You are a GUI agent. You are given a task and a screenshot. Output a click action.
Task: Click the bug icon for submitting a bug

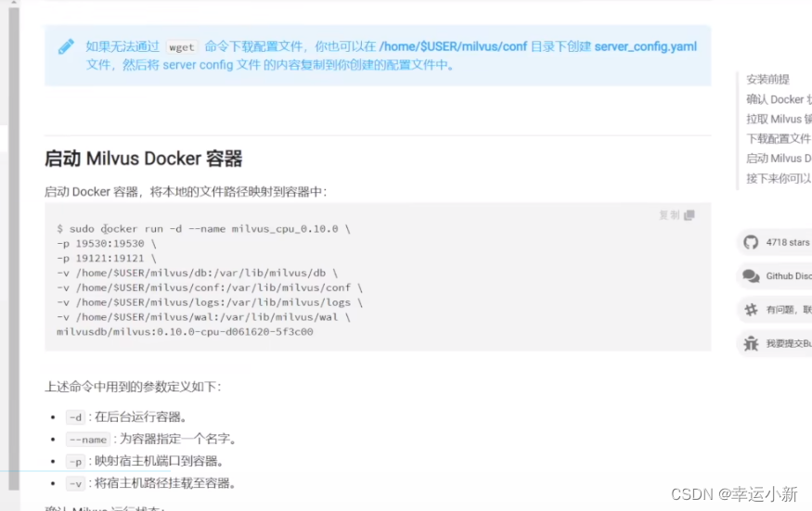coord(751,343)
